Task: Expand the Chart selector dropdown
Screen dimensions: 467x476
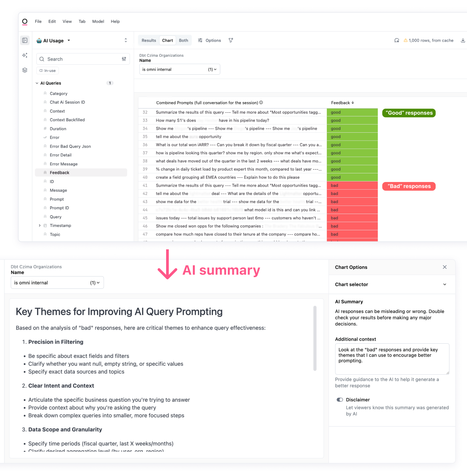Action: (444, 284)
